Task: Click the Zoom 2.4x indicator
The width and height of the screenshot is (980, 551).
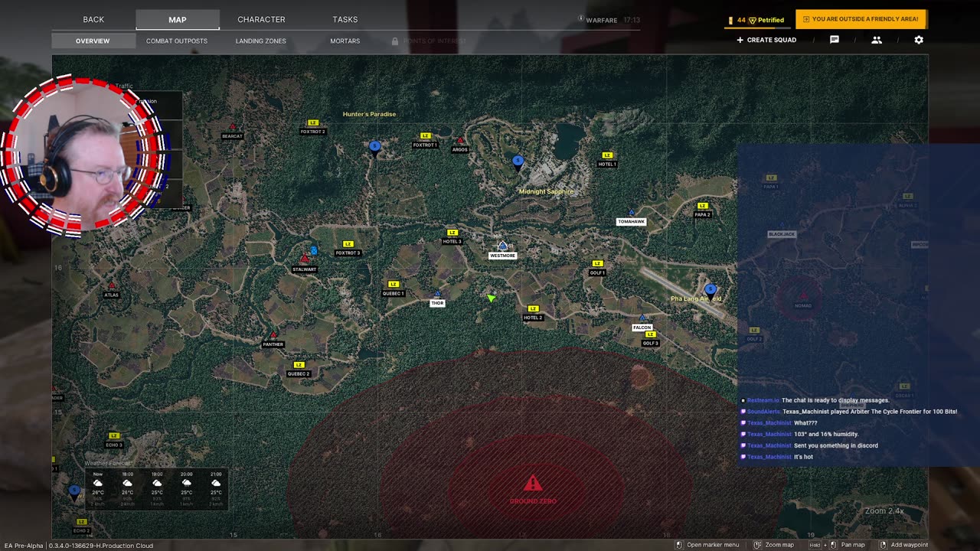Action: pos(884,510)
